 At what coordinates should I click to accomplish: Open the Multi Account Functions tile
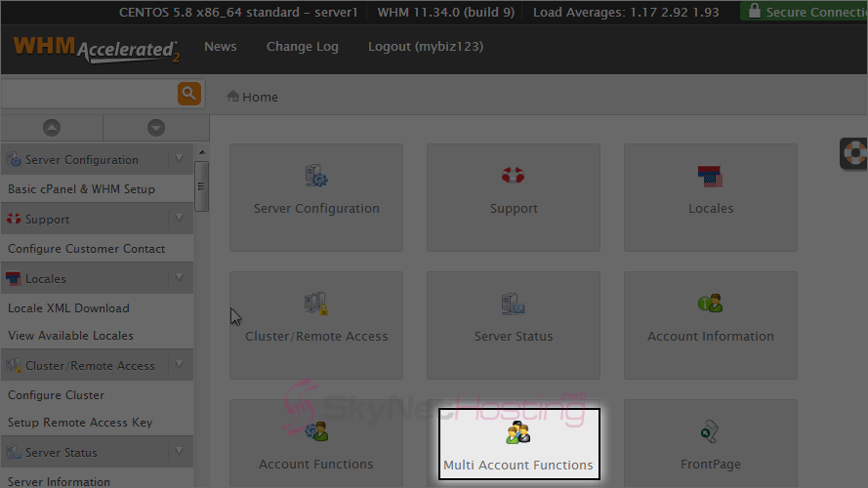[x=518, y=444]
